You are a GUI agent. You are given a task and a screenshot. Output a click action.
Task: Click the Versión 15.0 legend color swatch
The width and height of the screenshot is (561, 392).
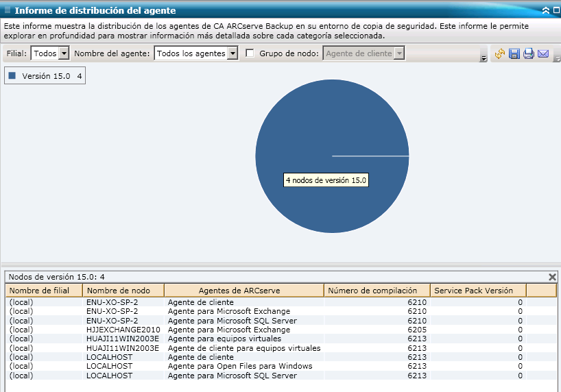coord(12,76)
